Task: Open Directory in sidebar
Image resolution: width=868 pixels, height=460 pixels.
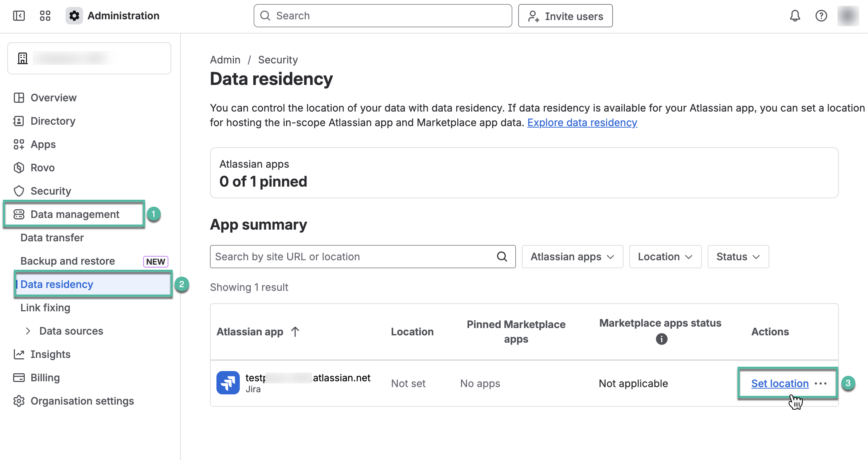Action: (53, 121)
